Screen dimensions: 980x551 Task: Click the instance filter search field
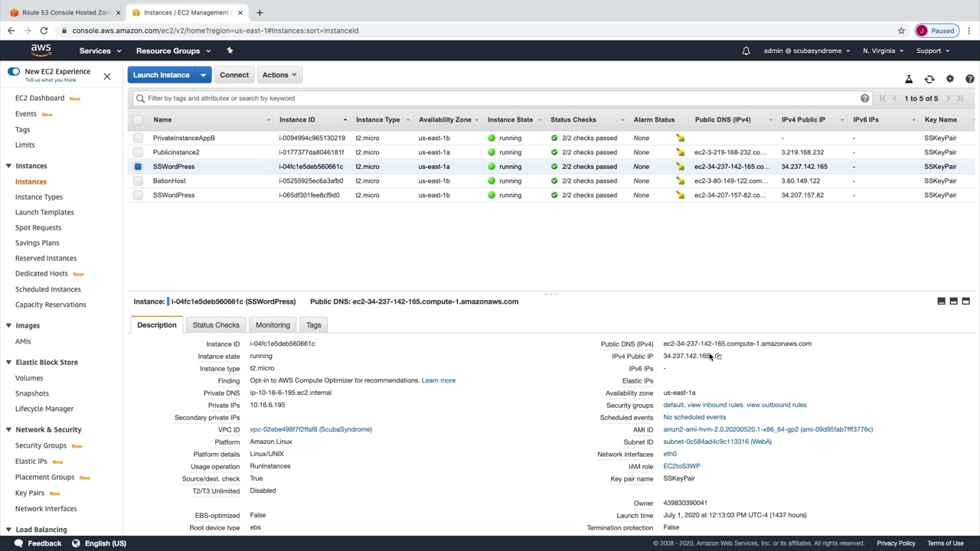(x=498, y=98)
